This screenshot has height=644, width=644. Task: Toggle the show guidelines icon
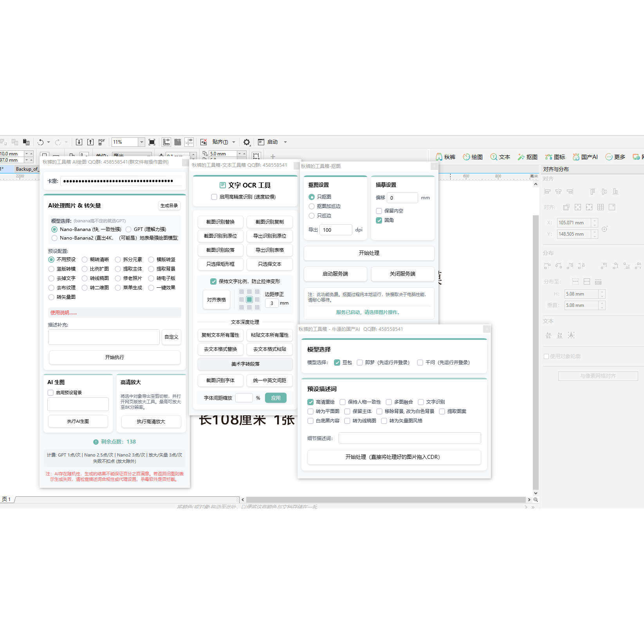pos(189,142)
